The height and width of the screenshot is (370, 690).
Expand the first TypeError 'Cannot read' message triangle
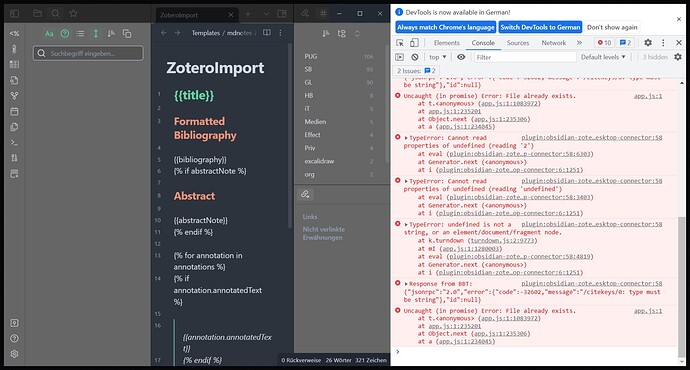(x=406, y=138)
